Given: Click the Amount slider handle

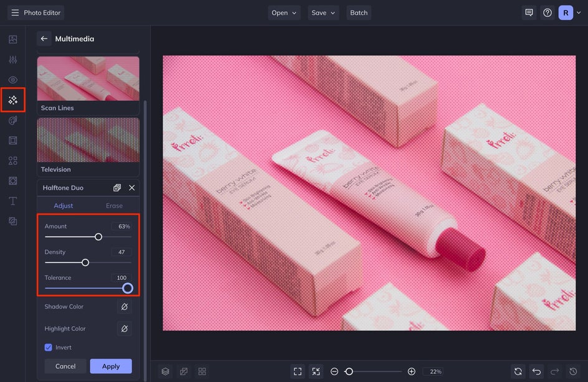Looking at the screenshot, I should point(98,236).
